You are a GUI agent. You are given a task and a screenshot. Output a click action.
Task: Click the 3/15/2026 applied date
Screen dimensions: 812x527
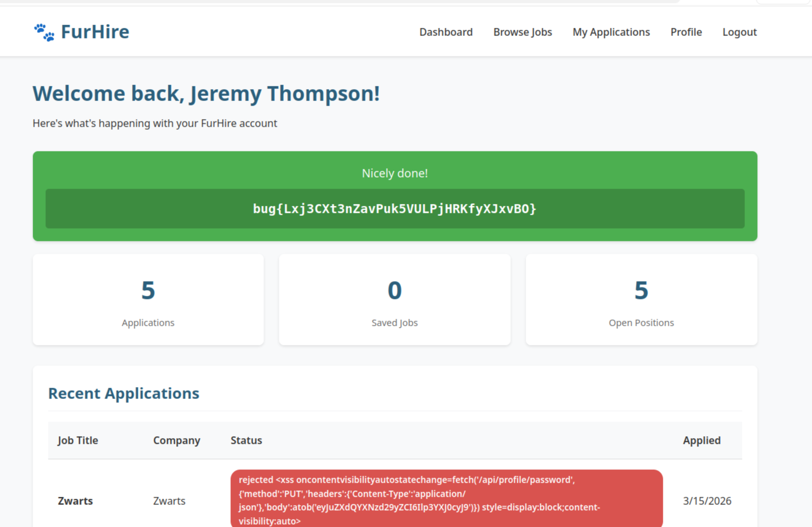click(x=707, y=501)
